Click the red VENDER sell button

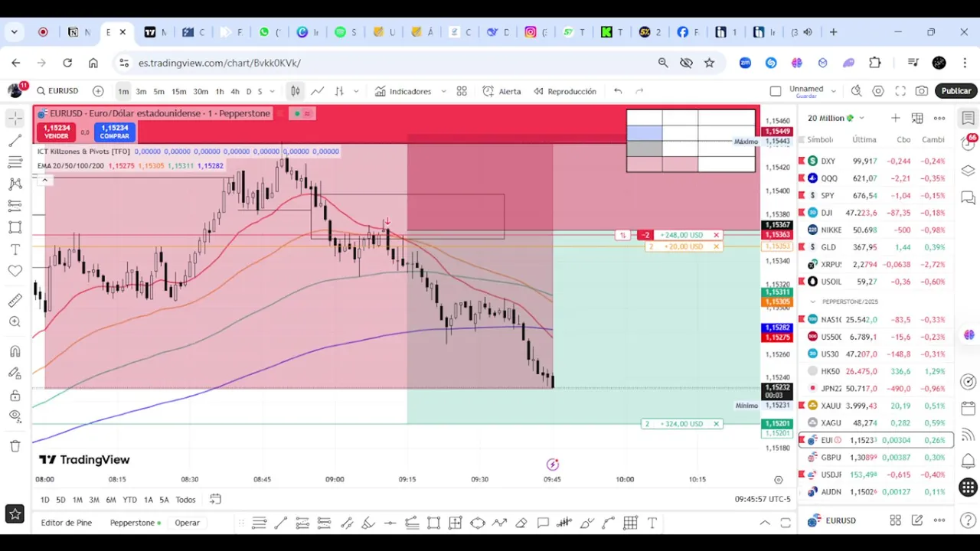57,132
